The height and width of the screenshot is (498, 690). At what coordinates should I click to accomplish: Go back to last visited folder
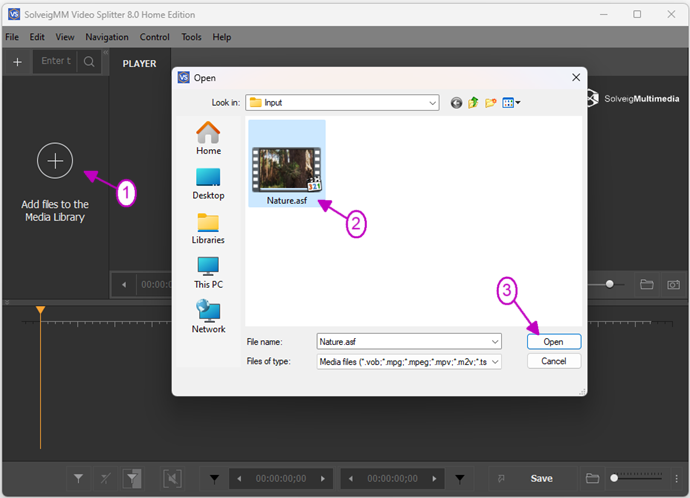click(456, 103)
